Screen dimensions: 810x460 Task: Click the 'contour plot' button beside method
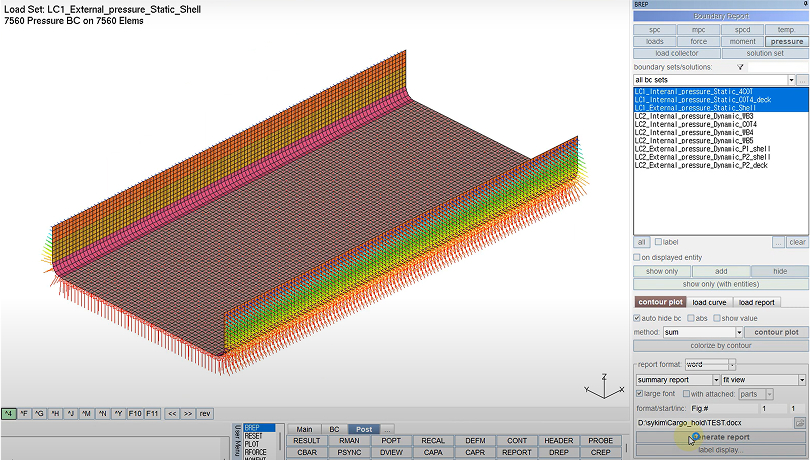(x=776, y=332)
